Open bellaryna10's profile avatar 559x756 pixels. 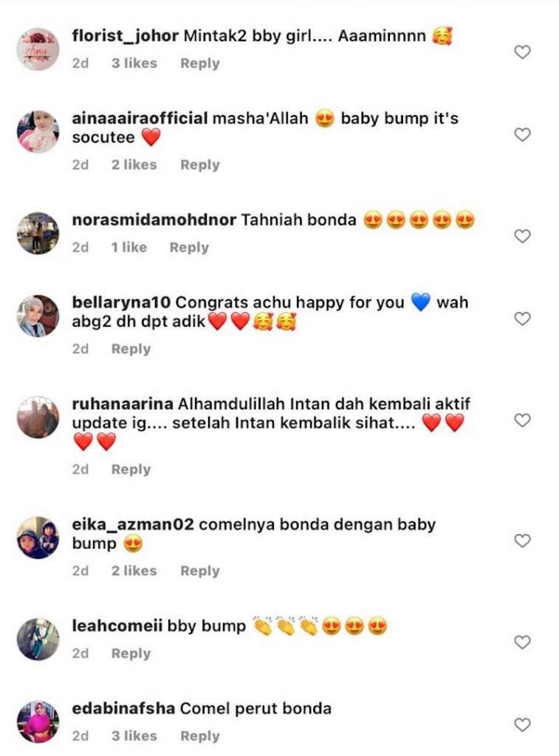[38, 316]
